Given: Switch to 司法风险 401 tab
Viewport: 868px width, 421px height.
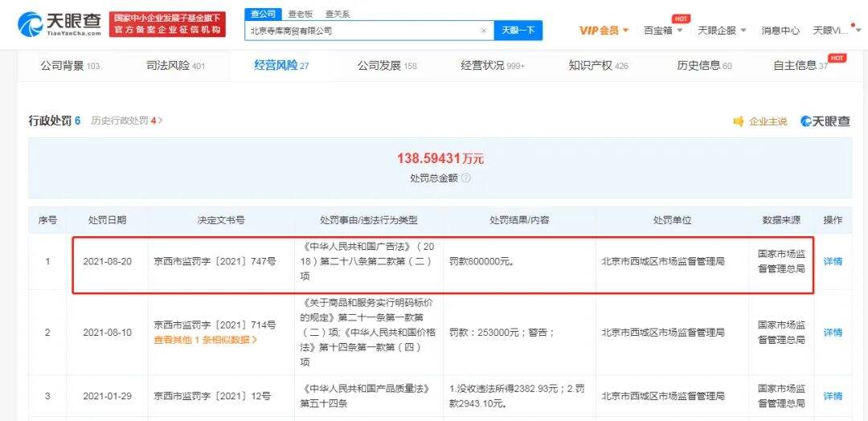Looking at the screenshot, I should 175,66.
